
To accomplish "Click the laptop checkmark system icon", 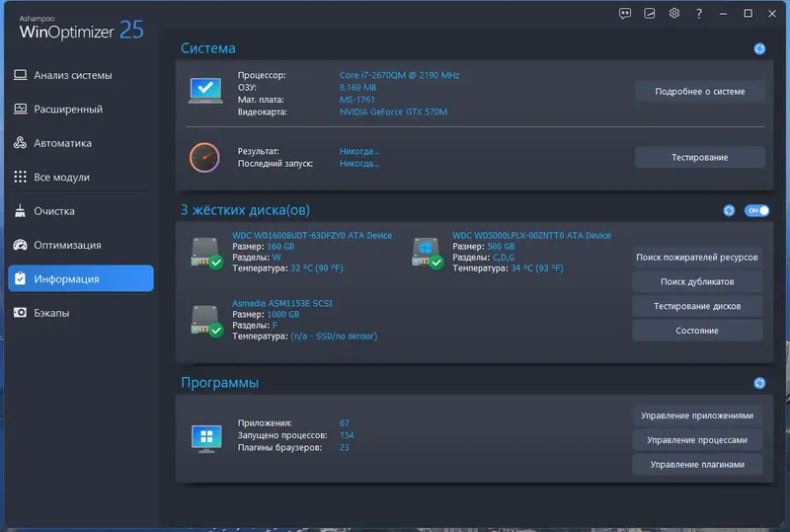I will [205, 91].
